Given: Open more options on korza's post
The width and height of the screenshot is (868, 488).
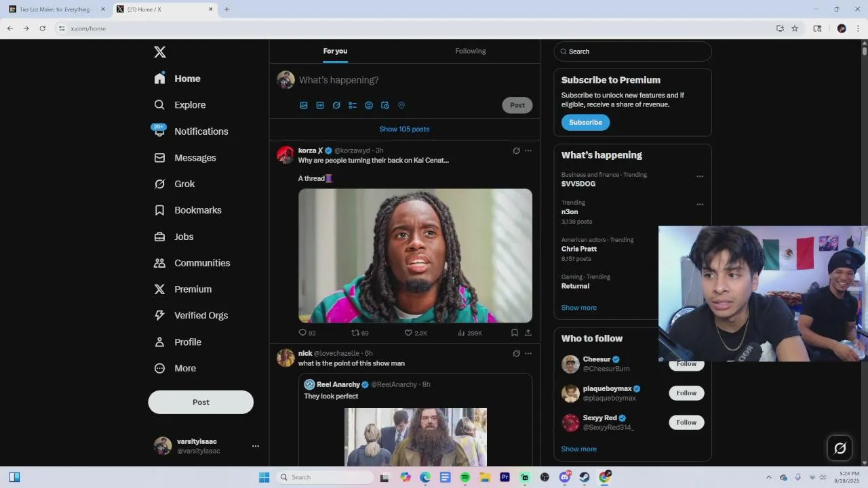Looking at the screenshot, I should (528, 150).
